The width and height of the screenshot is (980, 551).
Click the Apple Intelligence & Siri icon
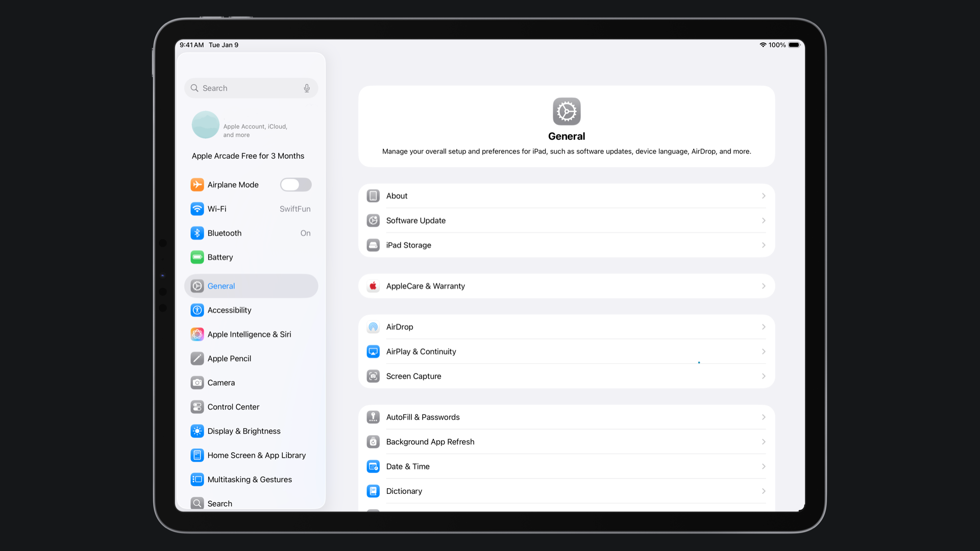click(197, 334)
